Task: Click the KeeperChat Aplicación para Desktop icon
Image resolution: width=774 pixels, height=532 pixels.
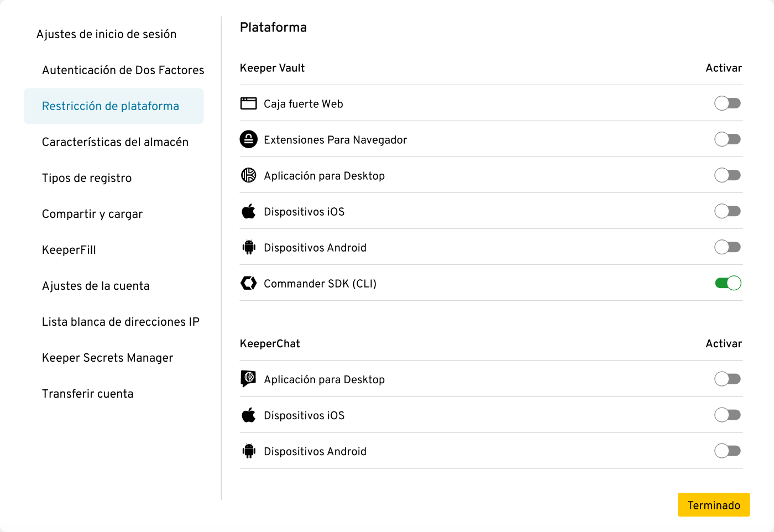Action: [249, 379]
